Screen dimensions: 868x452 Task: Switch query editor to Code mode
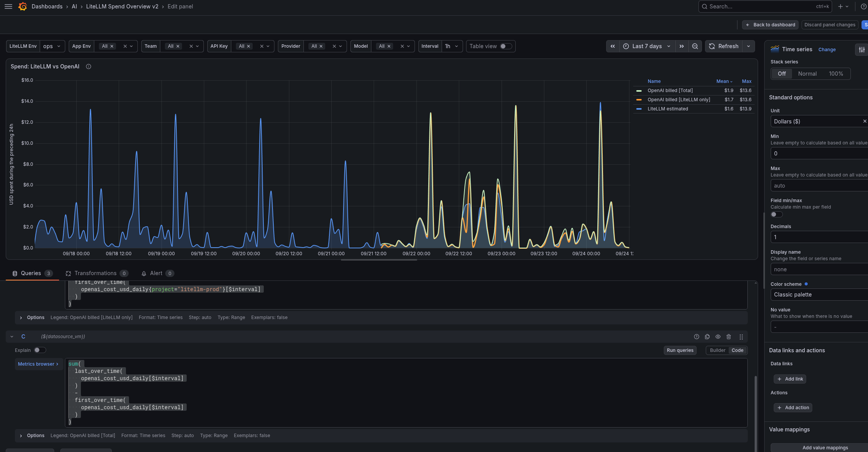click(737, 350)
